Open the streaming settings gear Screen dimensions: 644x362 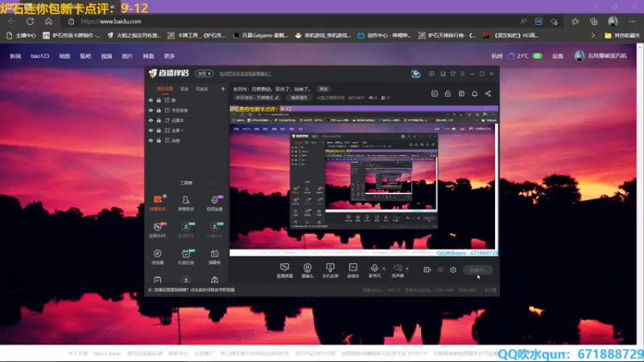pyautogui.click(x=453, y=269)
